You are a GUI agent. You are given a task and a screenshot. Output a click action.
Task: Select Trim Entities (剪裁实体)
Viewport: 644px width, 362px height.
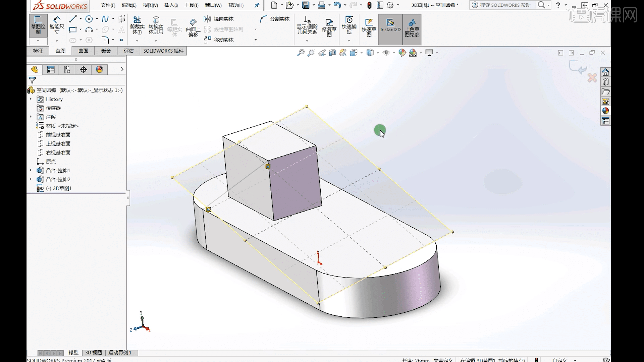pos(137,24)
